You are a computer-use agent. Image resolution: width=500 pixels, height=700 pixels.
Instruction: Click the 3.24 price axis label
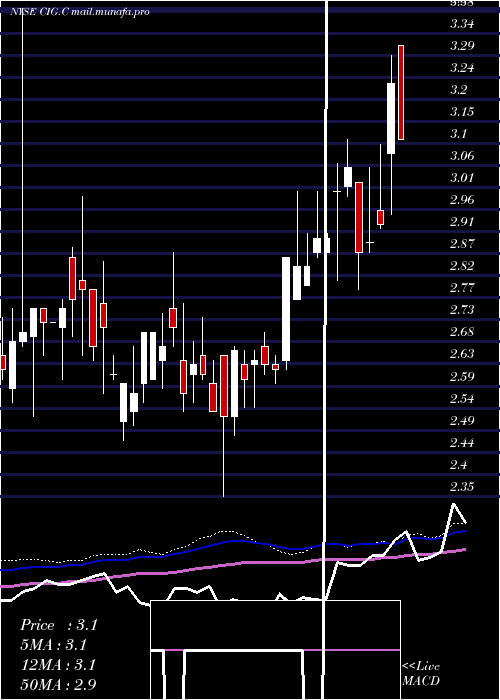click(462, 68)
